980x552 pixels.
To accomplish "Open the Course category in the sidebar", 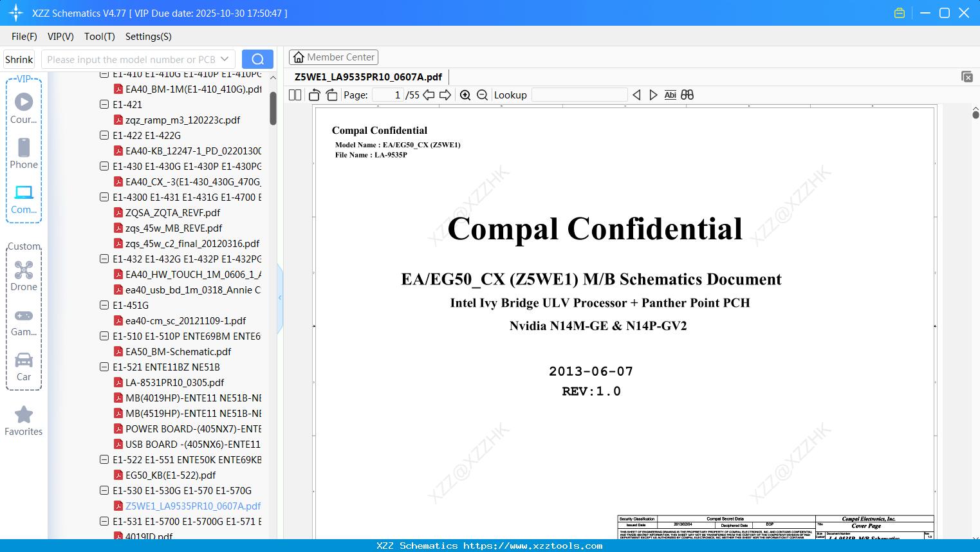I will pyautogui.click(x=24, y=109).
